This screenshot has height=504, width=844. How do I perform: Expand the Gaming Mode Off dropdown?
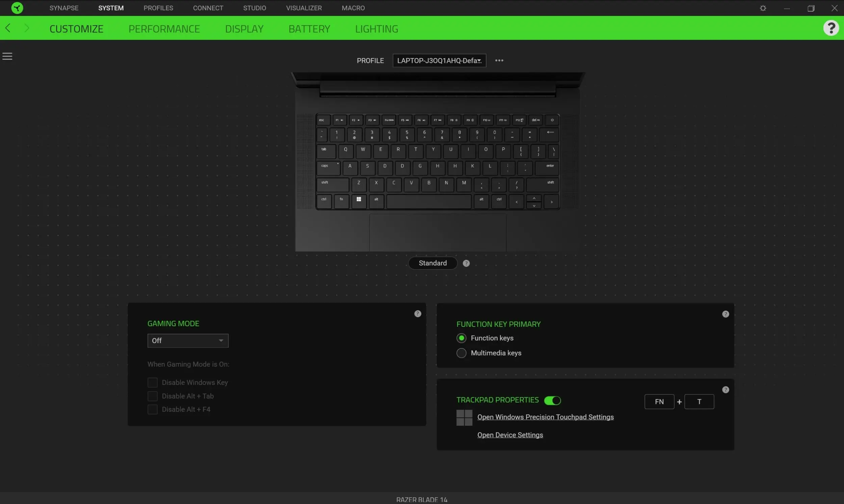(x=187, y=340)
